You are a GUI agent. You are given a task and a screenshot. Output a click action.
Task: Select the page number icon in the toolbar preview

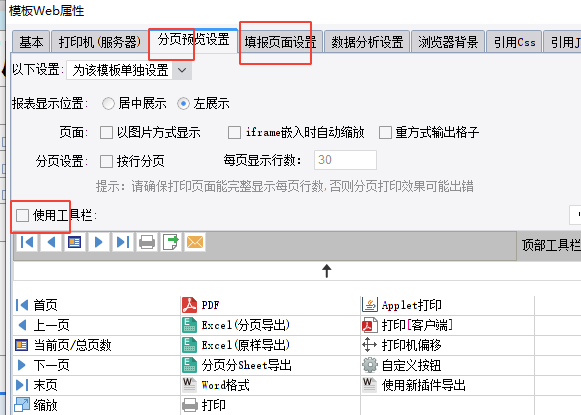[75, 242]
